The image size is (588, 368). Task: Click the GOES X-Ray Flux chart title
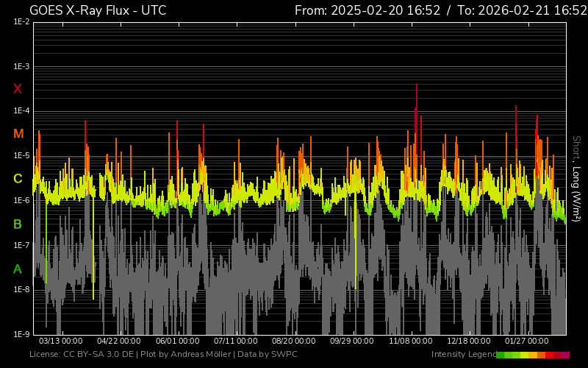98,10
